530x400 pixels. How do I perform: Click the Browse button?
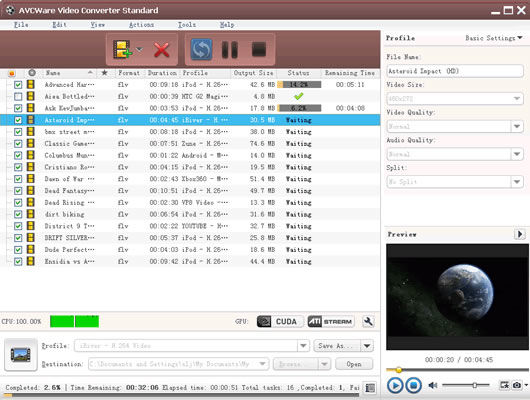coord(295,364)
